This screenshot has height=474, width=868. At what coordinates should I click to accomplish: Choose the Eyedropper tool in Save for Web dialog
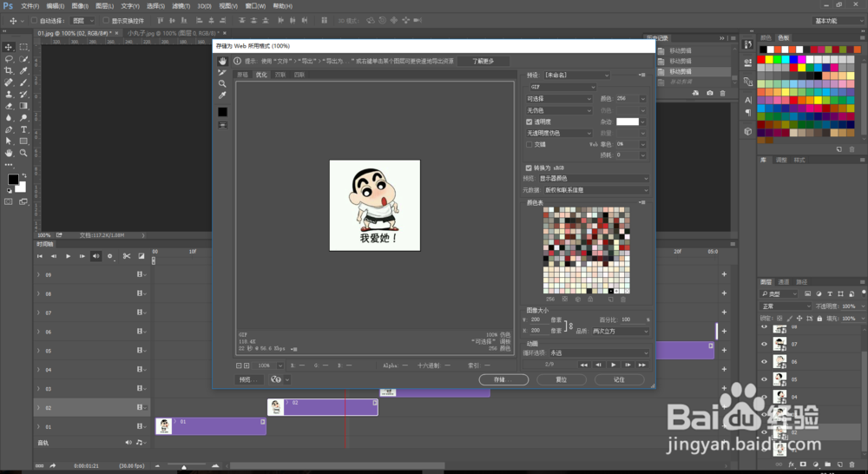[x=222, y=95]
